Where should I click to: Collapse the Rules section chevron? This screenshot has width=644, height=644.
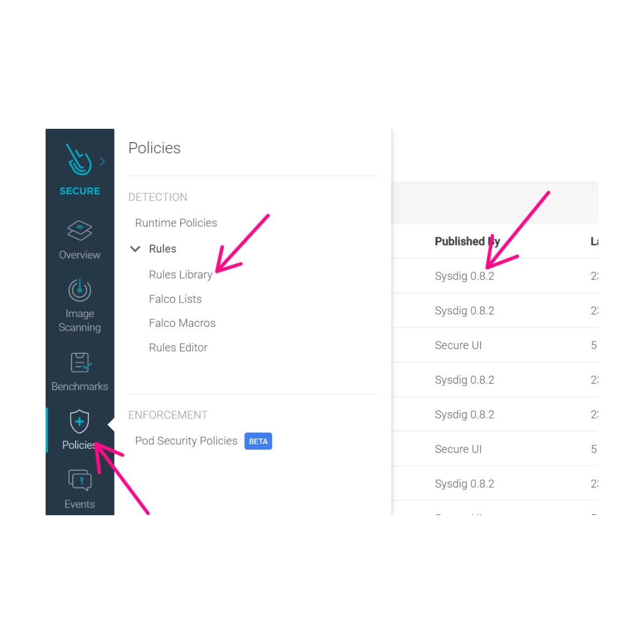pyautogui.click(x=135, y=249)
